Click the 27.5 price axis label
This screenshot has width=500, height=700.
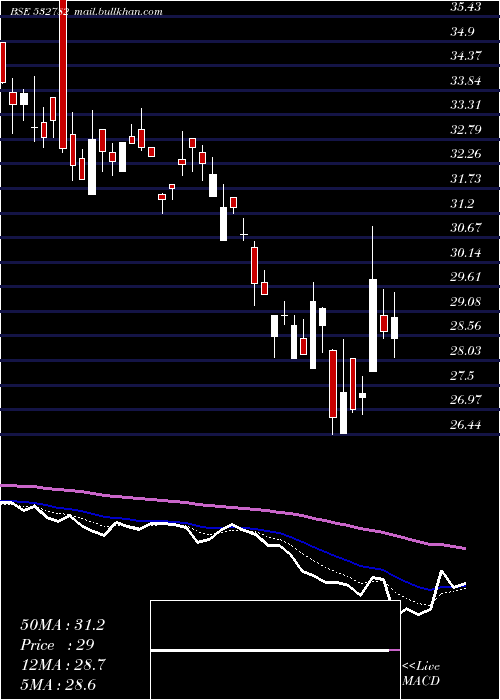click(462, 376)
